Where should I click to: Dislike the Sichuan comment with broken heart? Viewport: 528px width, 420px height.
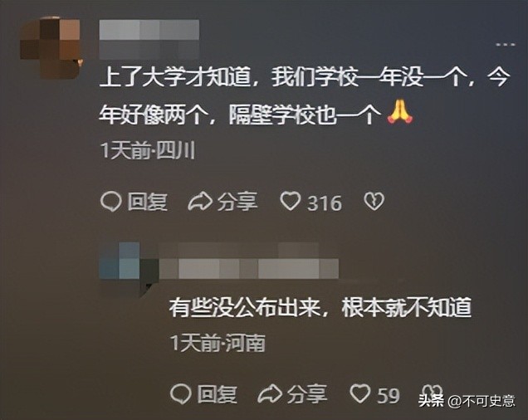coord(374,202)
